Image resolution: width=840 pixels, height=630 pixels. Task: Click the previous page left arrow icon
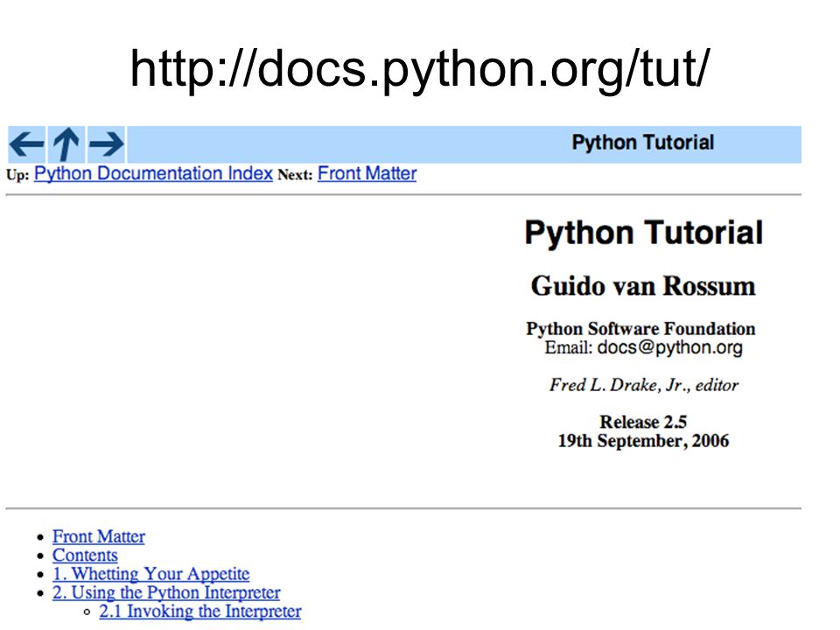tap(27, 144)
